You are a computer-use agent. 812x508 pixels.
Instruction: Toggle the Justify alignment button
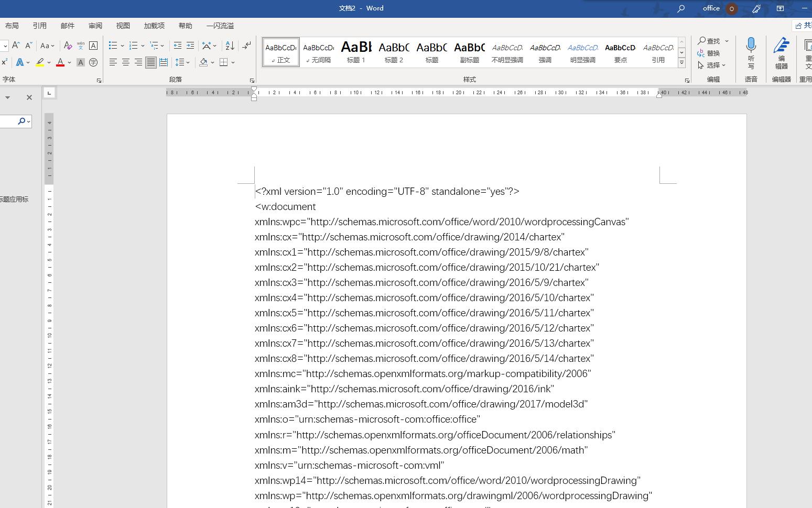[151, 62]
